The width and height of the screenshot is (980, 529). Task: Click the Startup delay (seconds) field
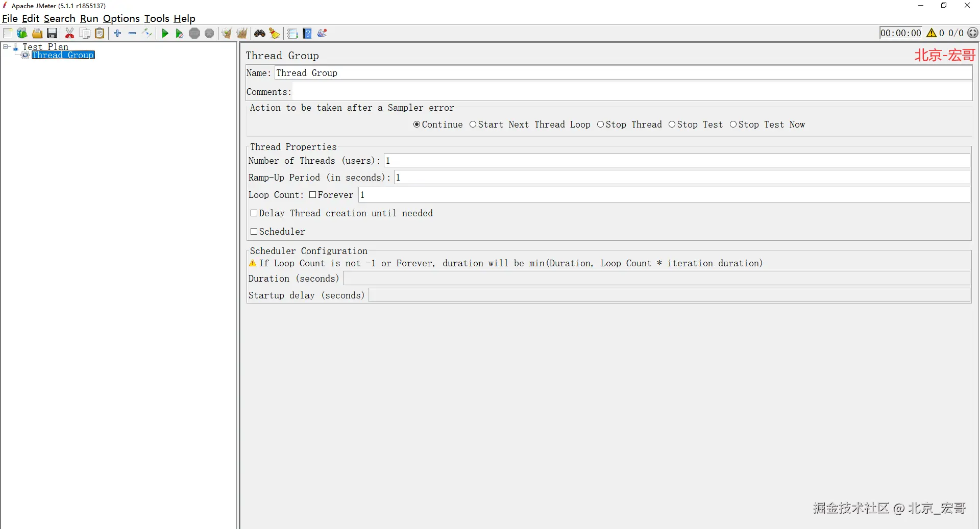[x=669, y=295]
